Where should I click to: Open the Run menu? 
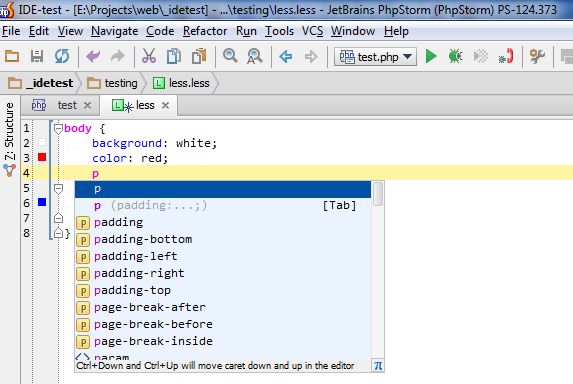[246, 31]
